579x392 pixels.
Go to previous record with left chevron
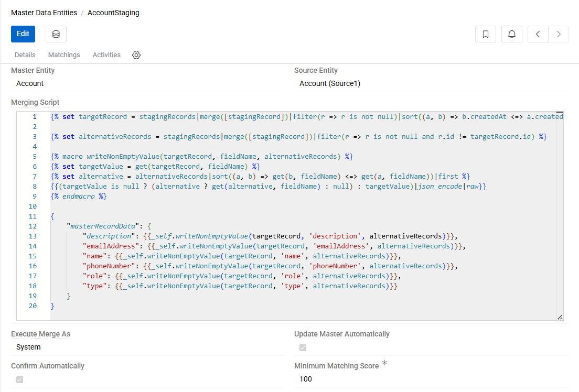pos(538,34)
